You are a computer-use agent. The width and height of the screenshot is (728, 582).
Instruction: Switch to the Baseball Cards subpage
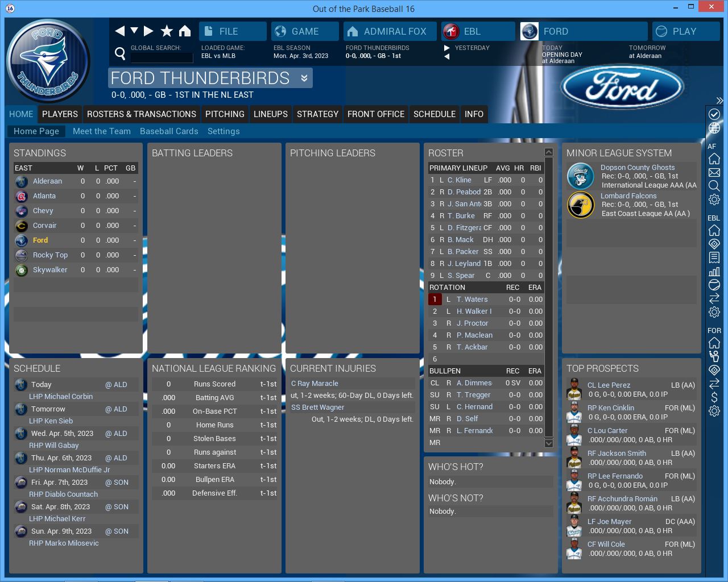(x=169, y=131)
